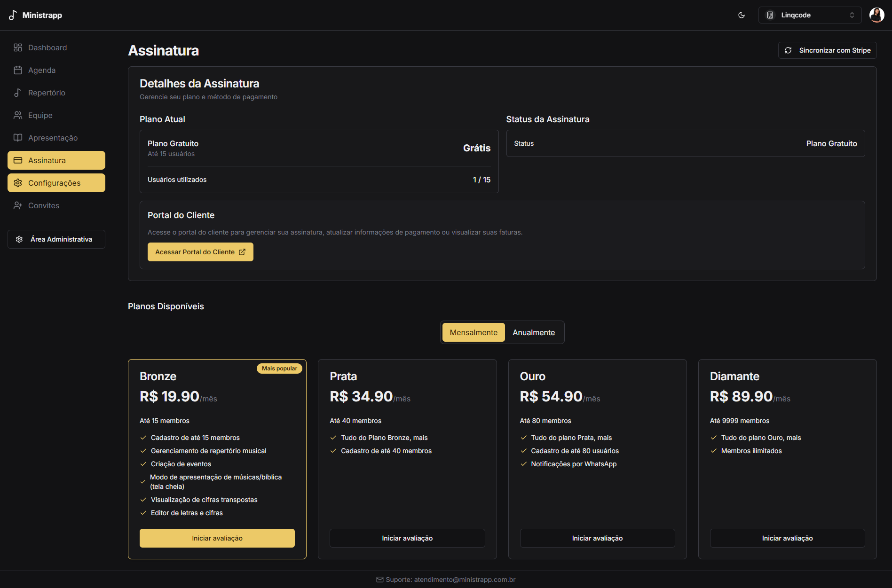The image size is (892, 588).
Task: Click the support email atendimento@ministrapp.com.br
Action: 465,580
